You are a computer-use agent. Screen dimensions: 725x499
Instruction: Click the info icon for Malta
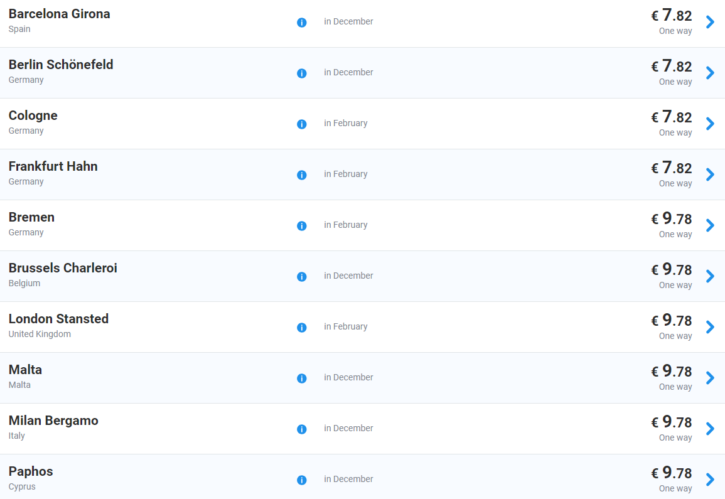(x=301, y=378)
